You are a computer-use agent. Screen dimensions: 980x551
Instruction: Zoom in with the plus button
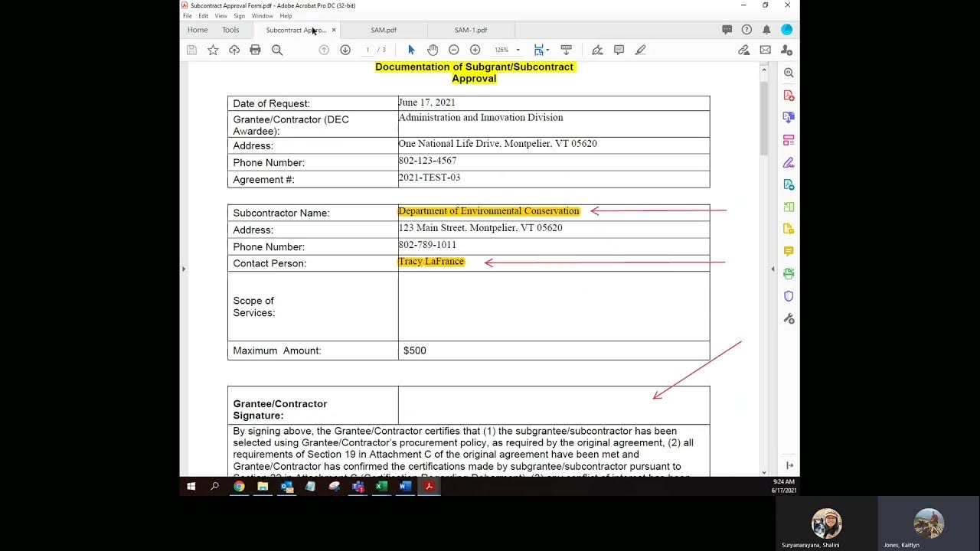(475, 50)
